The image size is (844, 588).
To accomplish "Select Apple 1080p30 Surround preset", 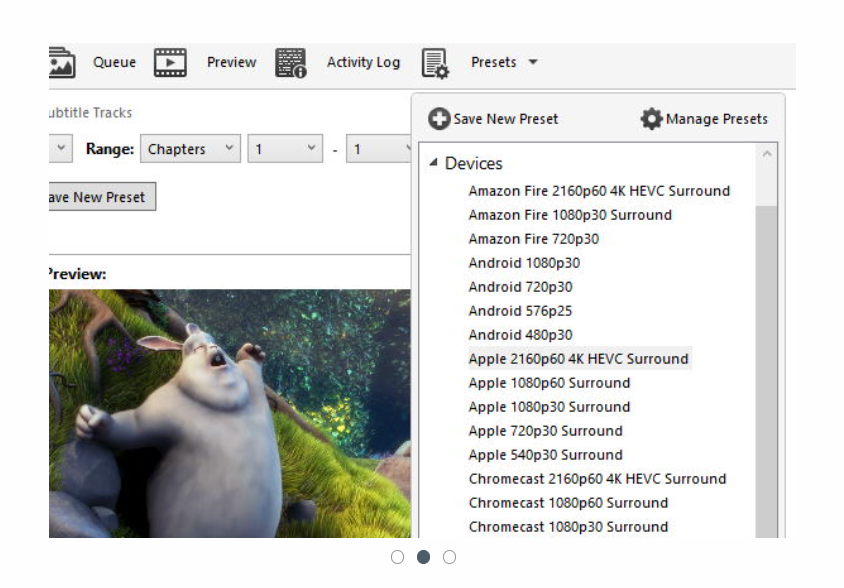I will 549,407.
